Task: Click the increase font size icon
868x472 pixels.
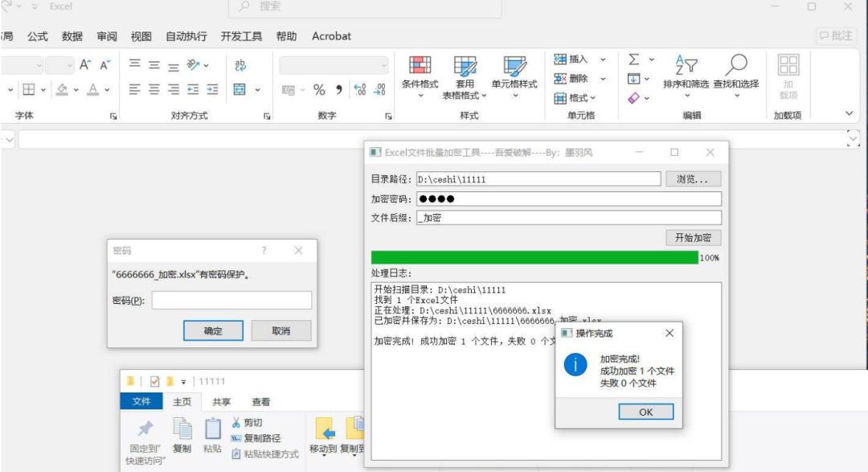Action: pos(85,65)
